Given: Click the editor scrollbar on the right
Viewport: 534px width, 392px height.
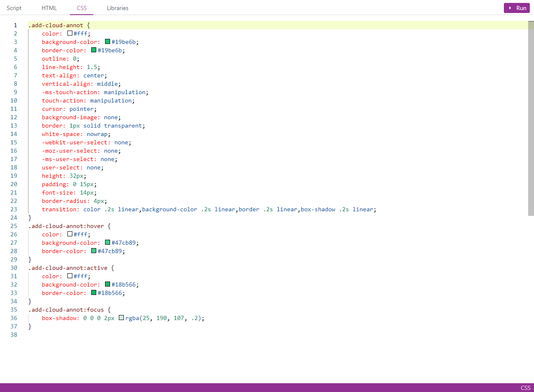Looking at the screenshot, I should (531, 117).
